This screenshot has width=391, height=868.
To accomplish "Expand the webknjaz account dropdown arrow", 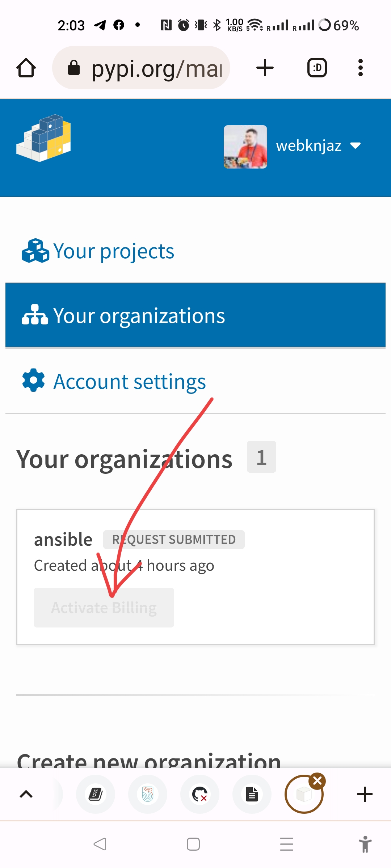I will tap(356, 146).
